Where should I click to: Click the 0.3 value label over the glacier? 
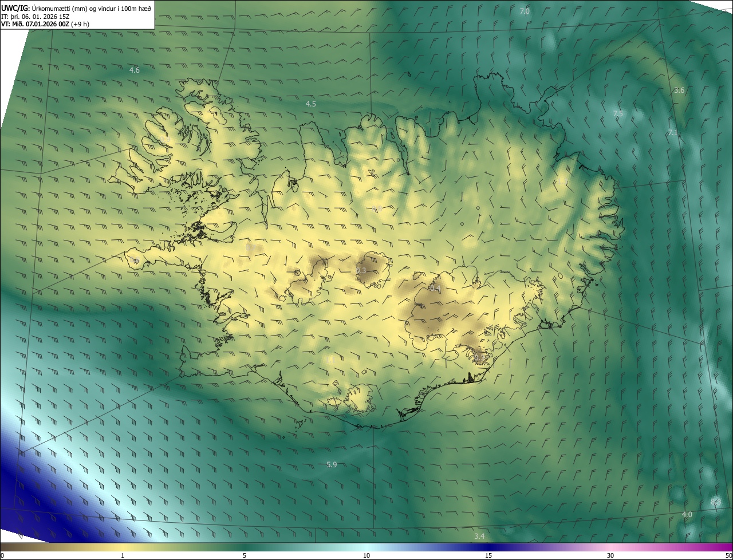tap(361, 271)
